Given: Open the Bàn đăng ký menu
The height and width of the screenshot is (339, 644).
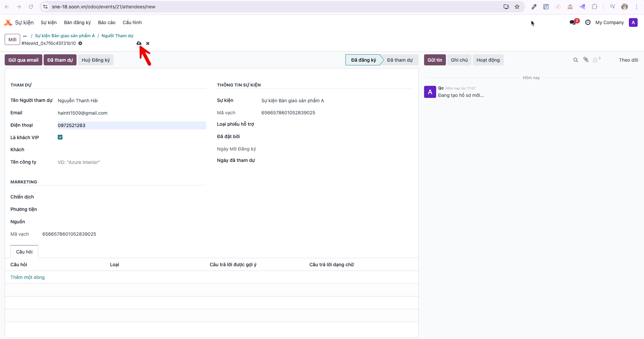Looking at the screenshot, I should tap(77, 22).
